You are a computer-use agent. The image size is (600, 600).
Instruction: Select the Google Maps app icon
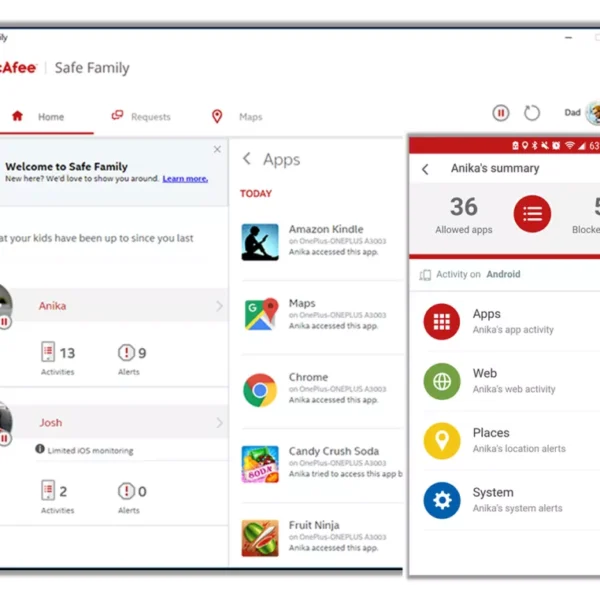[260, 314]
